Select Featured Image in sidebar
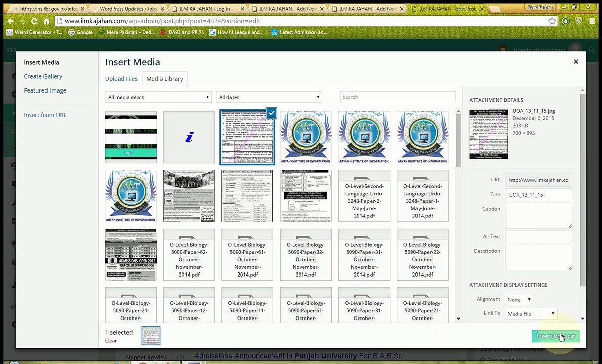This screenshot has width=602, height=364. pyautogui.click(x=45, y=90)
